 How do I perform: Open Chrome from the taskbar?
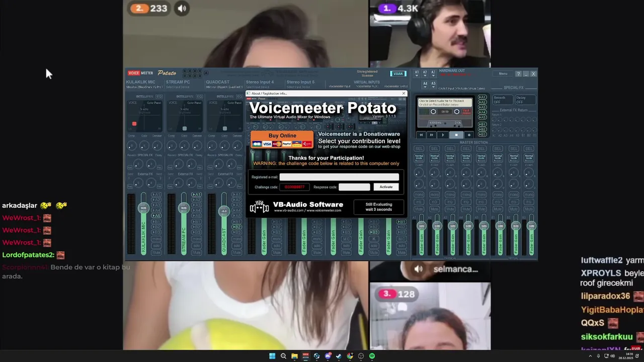(350, 356)
